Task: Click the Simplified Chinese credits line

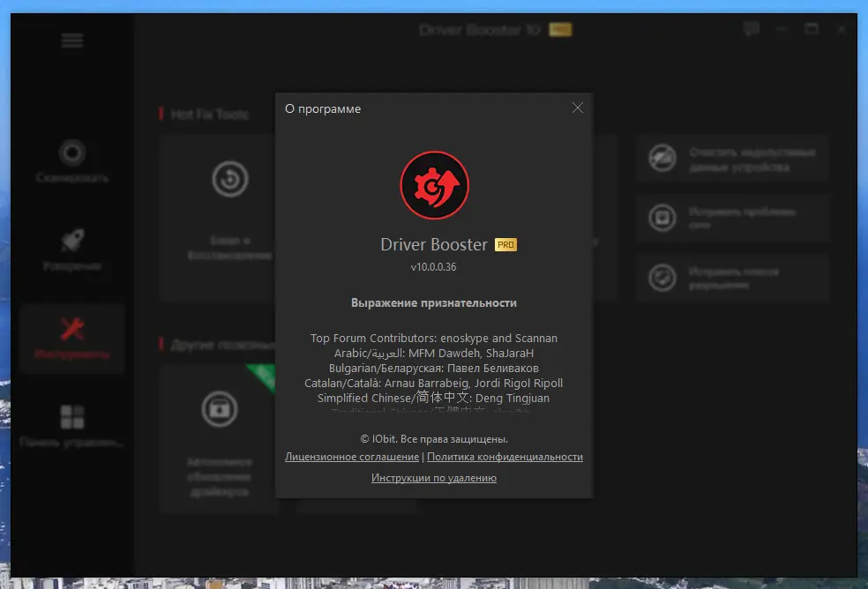Action: coord(434,398)
